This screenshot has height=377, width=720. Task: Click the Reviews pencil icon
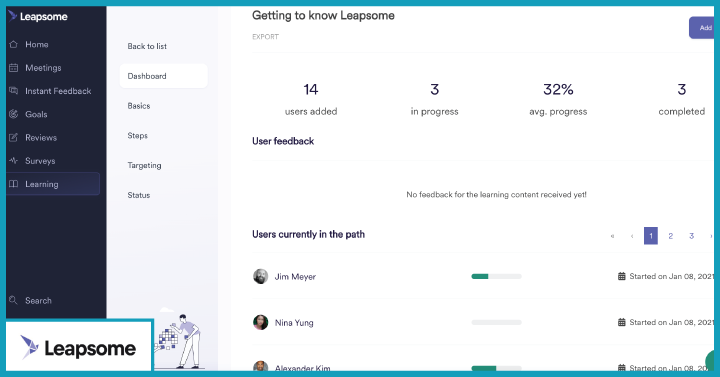(14, 137)
